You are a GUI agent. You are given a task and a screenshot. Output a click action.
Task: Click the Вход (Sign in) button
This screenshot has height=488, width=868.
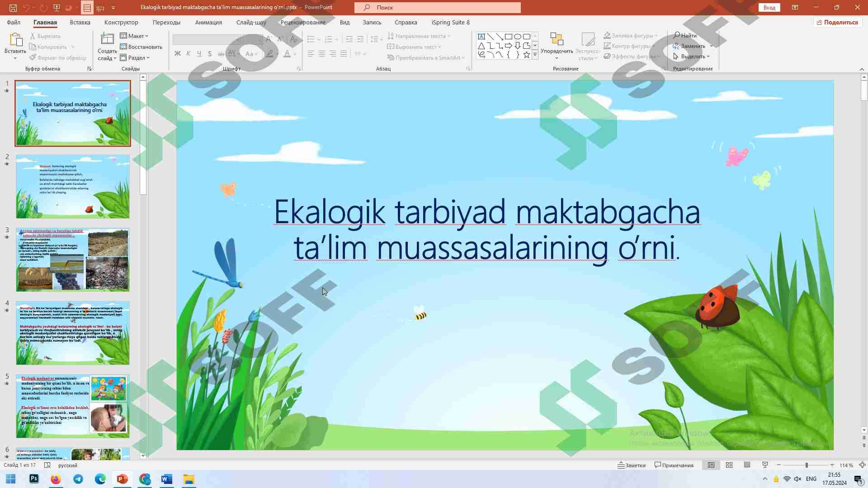pos(769,7)
